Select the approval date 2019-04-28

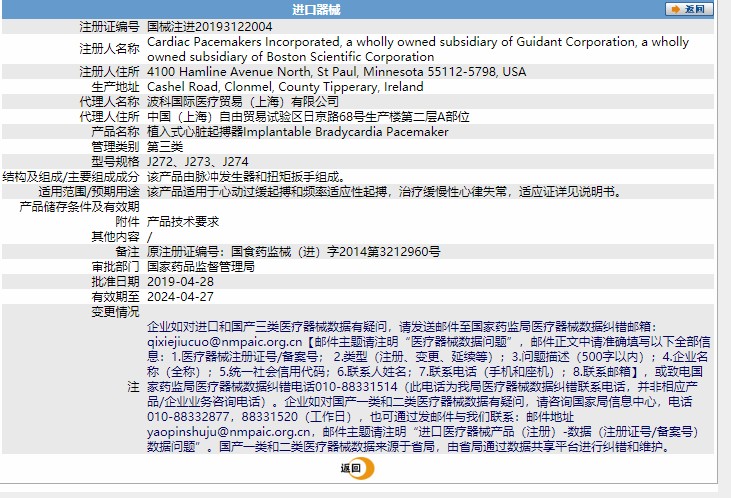point(180,281)
